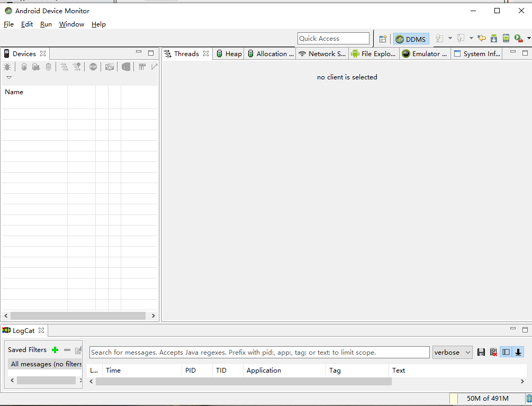Click the Export log save icon
Screen dimensions: 532x406
point(481,352)
